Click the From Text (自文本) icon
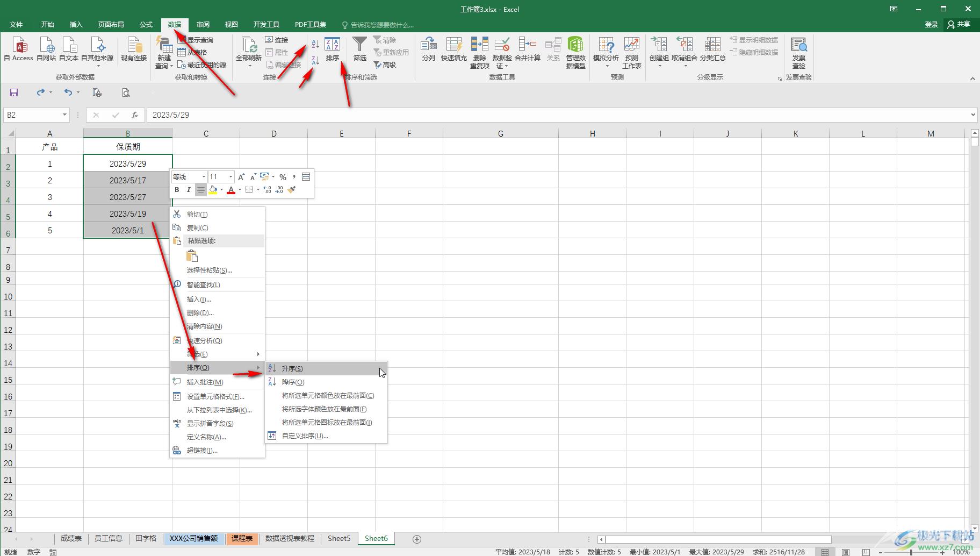This screenshot has width=980, height=556. point(69,49)
